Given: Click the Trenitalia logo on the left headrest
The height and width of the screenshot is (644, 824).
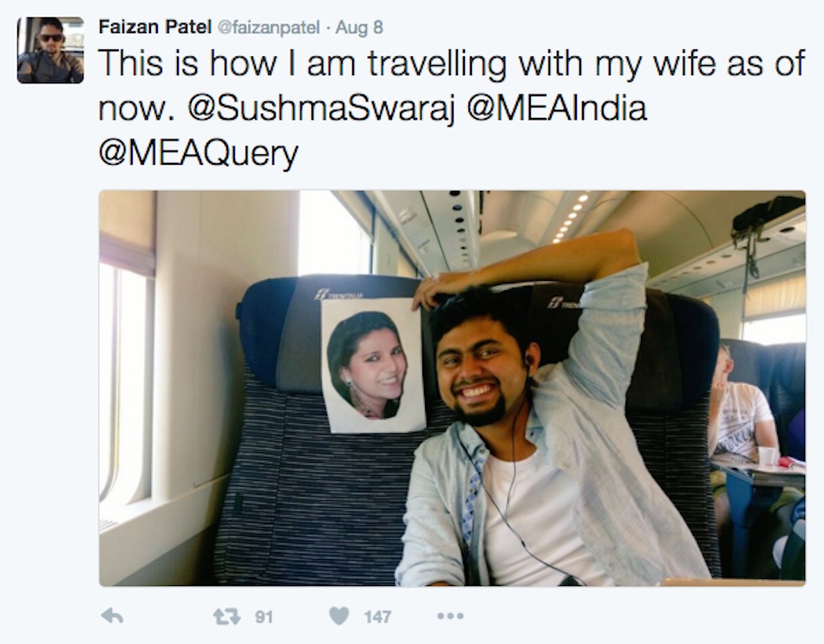Looking at the screenshot, I should (338, 295).
